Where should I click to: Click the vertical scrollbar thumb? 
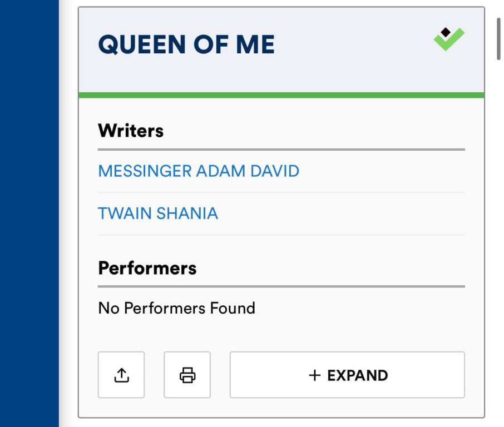click(499, 39)
